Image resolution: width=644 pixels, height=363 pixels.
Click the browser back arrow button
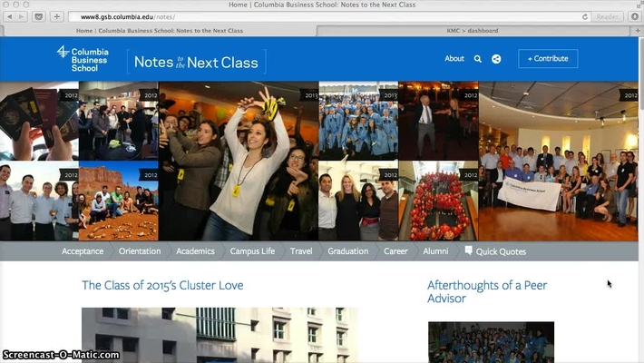click(9, 17)
